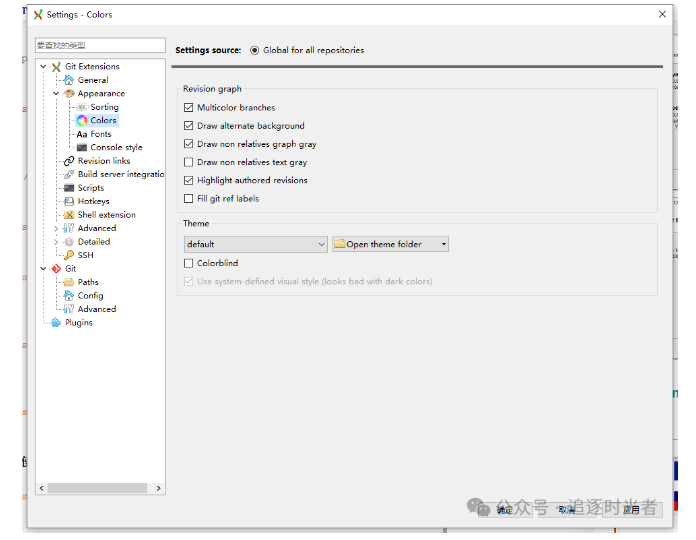Click Advanced icon under Git node

(x=69, y=309)
